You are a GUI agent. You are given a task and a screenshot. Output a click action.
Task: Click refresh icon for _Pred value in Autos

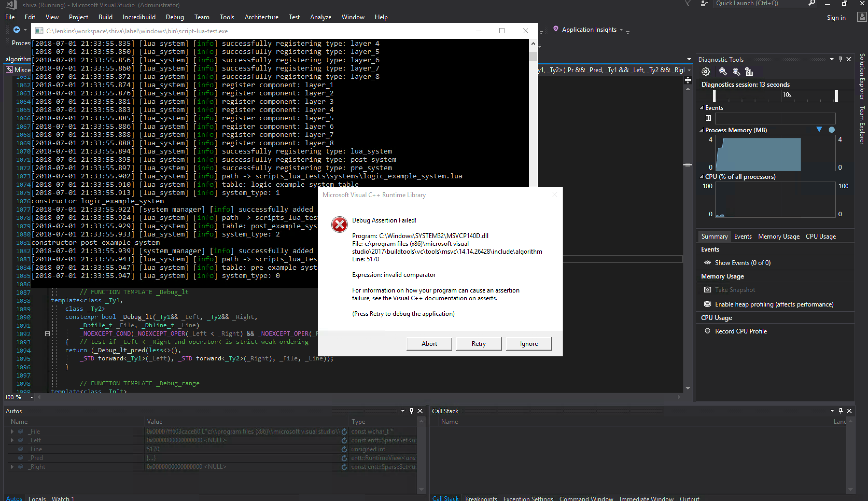click(x=344, y=458)
